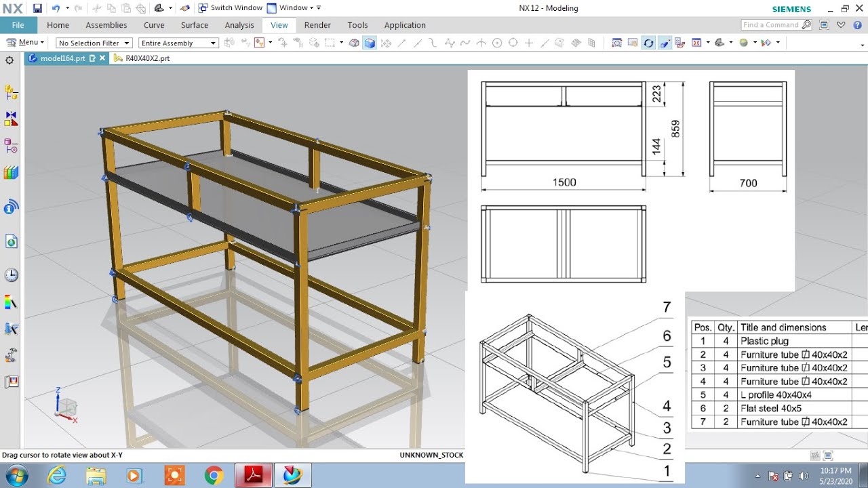The height and width of the screenshot is (488, 868).
Task: Open the File menu
Action: pyautogui.click(x=18, y=25)
